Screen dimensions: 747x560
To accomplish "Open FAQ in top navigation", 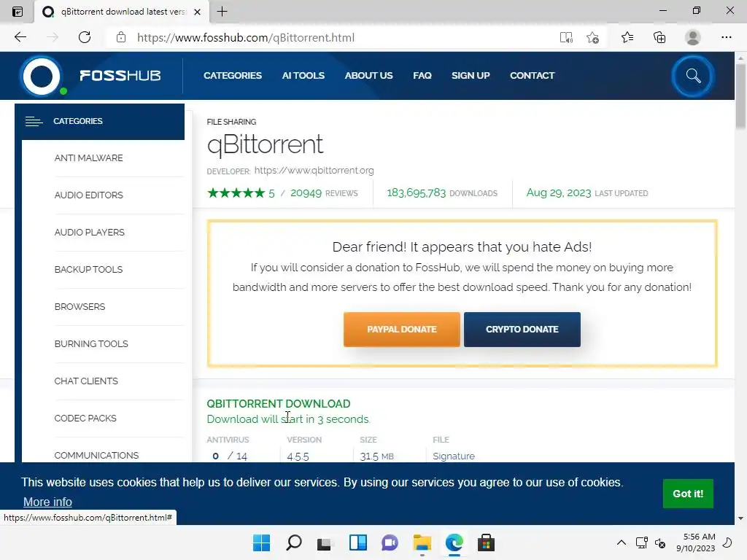I will 422,76.
